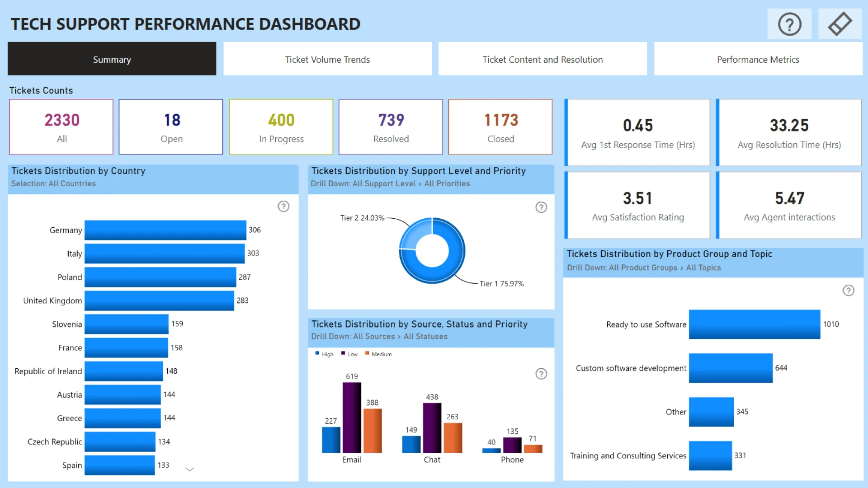This screenshot has height=488, width=868.
Task: Click the Avg 1st Response Time card
Action: (637, 132)
